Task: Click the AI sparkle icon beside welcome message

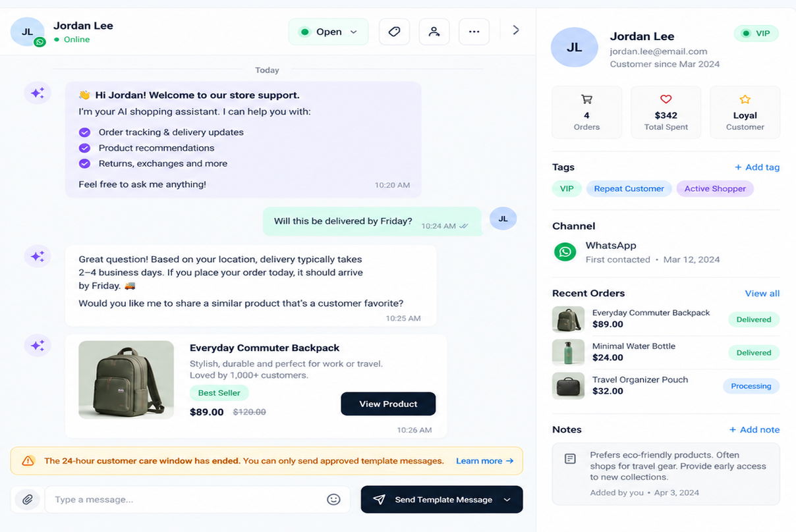Action: [38, 93]
